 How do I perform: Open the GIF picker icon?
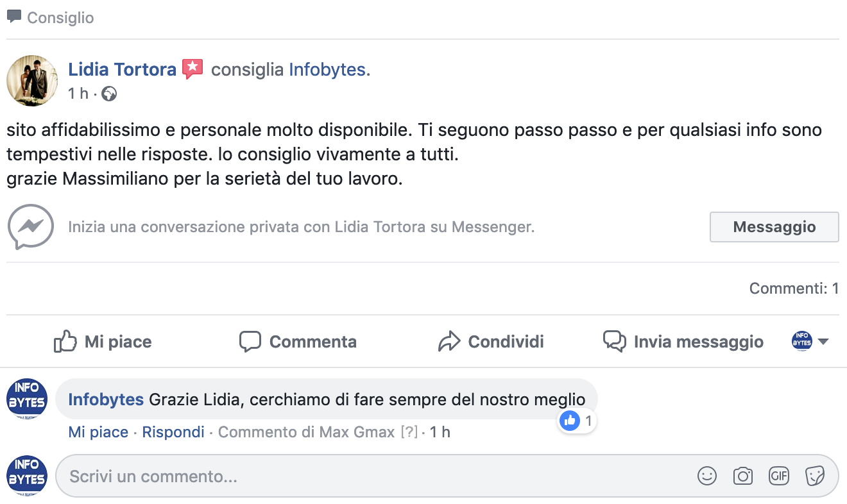coord(778,476)
